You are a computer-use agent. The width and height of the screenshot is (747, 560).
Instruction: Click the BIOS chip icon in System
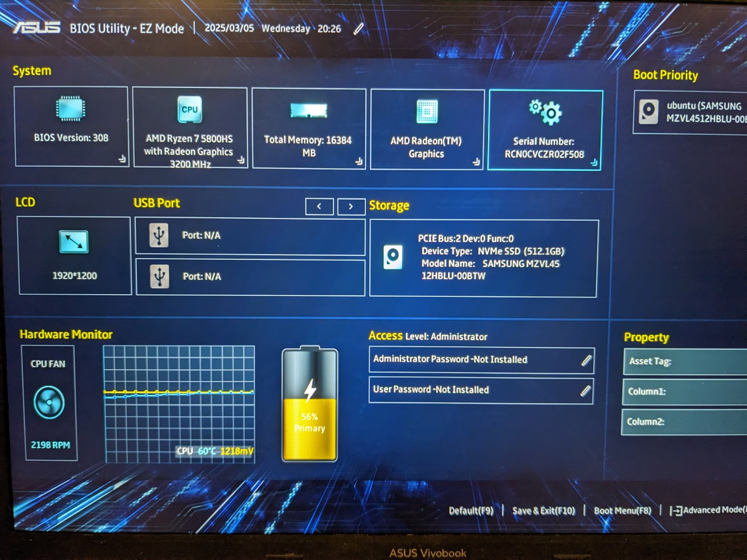tap(70, 108)
